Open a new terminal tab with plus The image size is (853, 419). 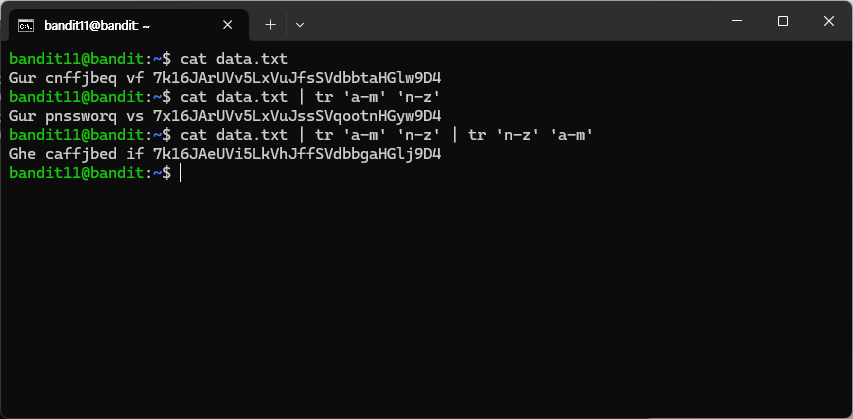pos(270,25)
